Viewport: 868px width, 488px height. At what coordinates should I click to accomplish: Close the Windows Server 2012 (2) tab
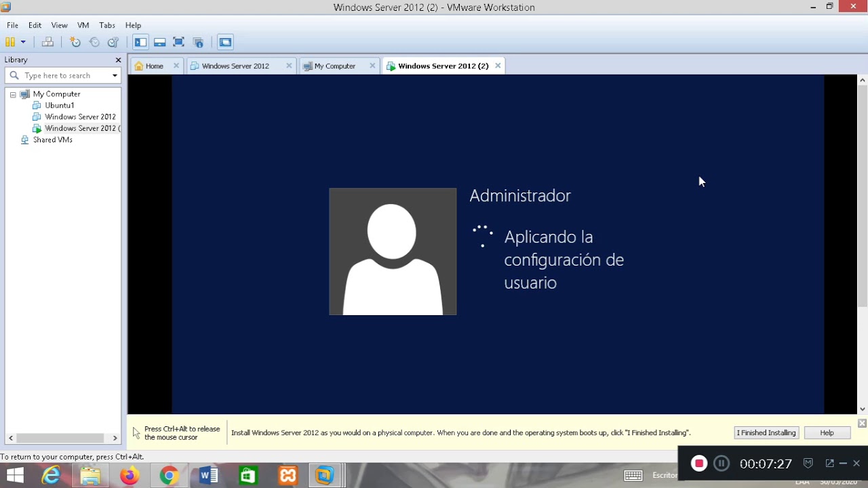[x=498, y=66]
